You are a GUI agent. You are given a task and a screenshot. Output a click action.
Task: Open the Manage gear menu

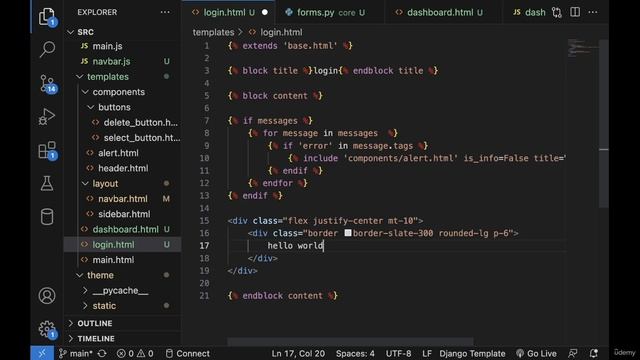[x=47, y=329]
